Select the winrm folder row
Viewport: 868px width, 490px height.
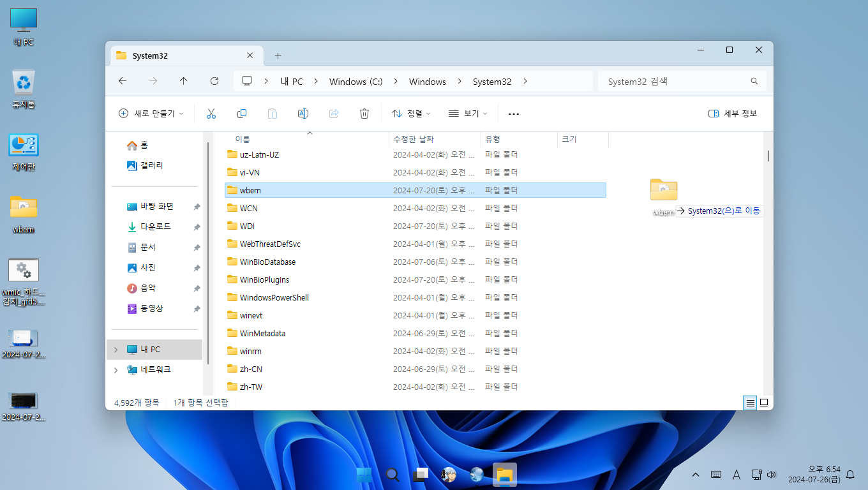pyautogui.click(x=415, y=351)
